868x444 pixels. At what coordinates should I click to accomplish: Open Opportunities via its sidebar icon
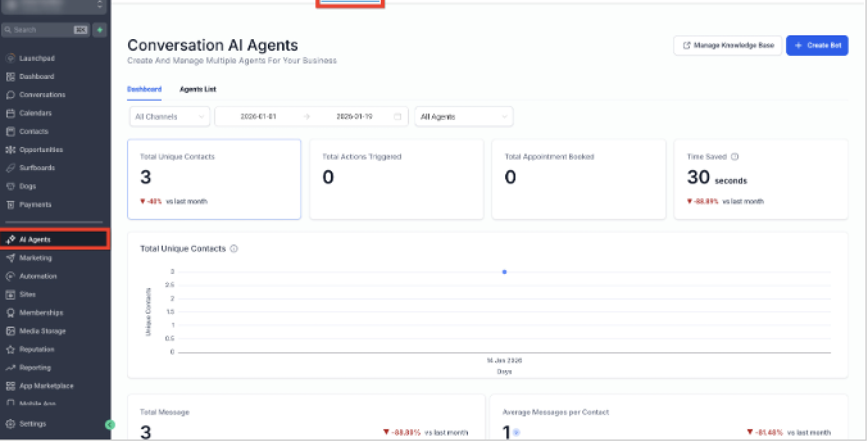(x=10, y=149)
